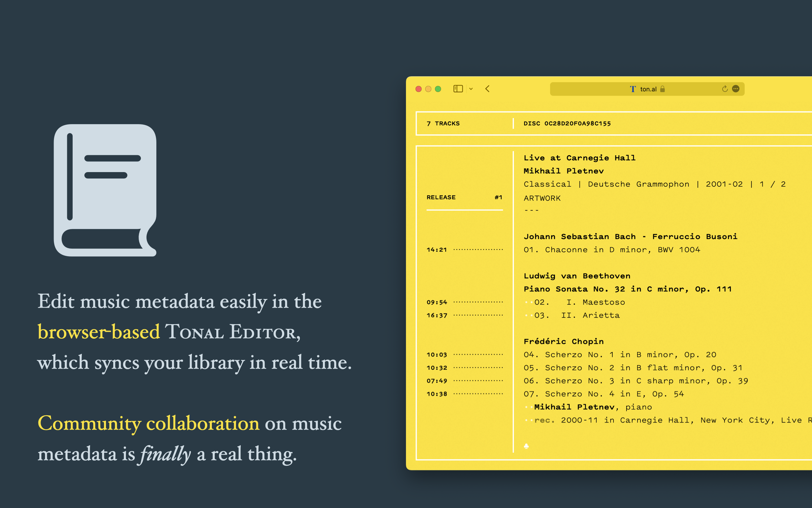The image size is (812, 508).
Task: Click the duration 10:03
Action: pos(436,354)
